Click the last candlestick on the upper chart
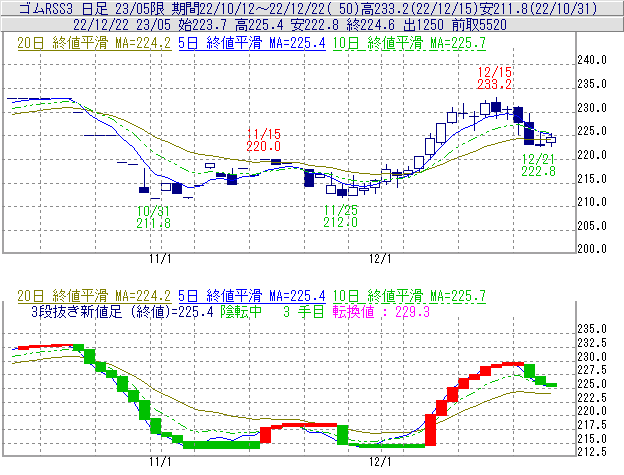The height and width of the screenshot is (475, 624). (x=551, y=140)
